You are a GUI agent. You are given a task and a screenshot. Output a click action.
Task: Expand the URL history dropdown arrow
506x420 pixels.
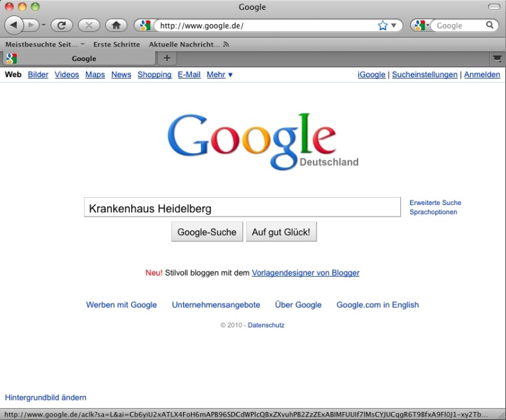(x=393, y=25)
